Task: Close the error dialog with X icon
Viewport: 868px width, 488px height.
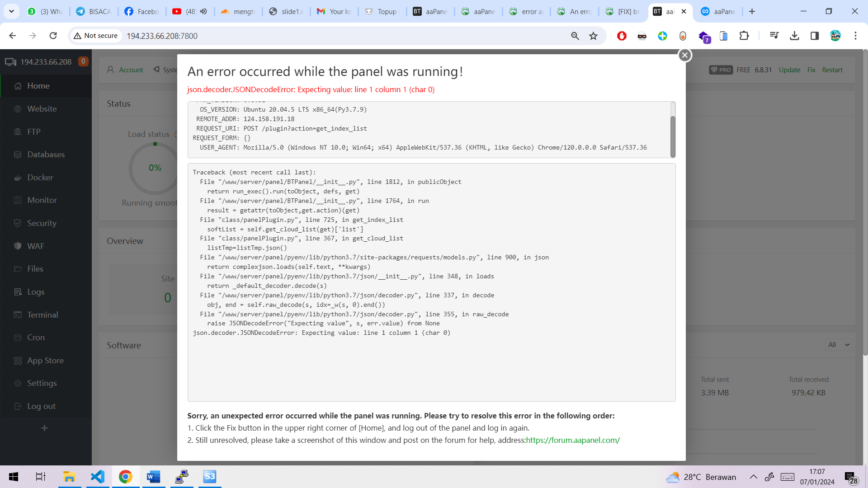Action: (684, 55)
